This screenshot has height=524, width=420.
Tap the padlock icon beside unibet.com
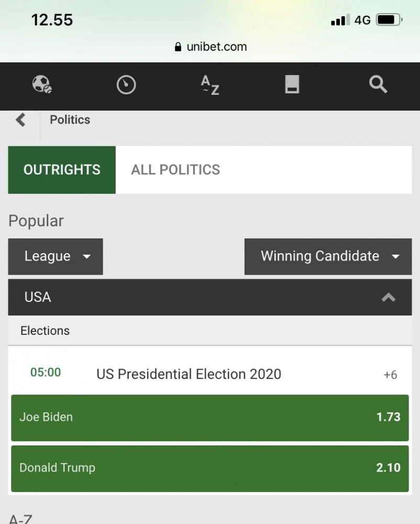[x=179, y=47]
